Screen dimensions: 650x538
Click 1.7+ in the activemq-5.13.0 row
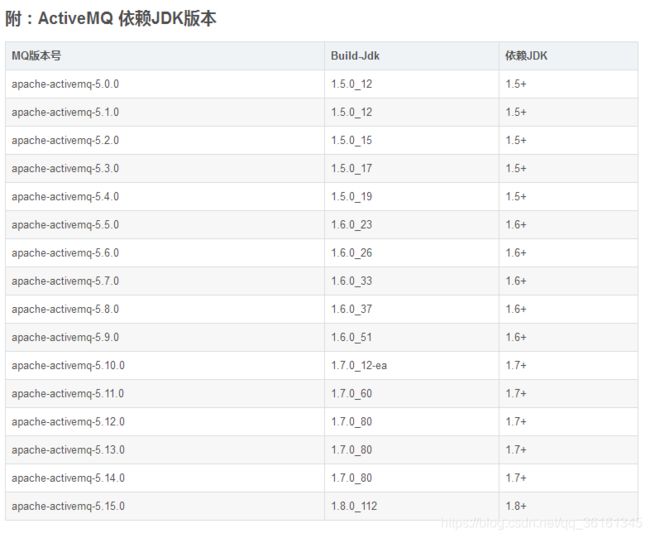click(516, 450)
